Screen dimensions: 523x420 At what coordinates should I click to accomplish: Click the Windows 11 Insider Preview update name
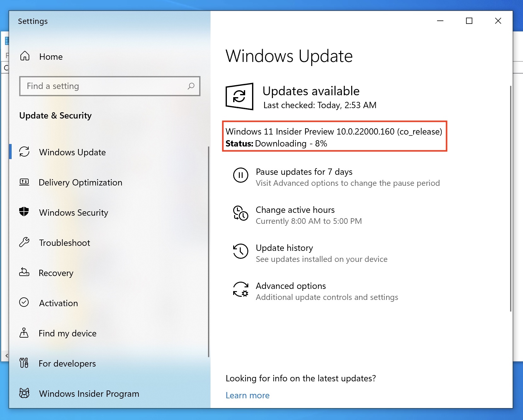pos(334,131)
